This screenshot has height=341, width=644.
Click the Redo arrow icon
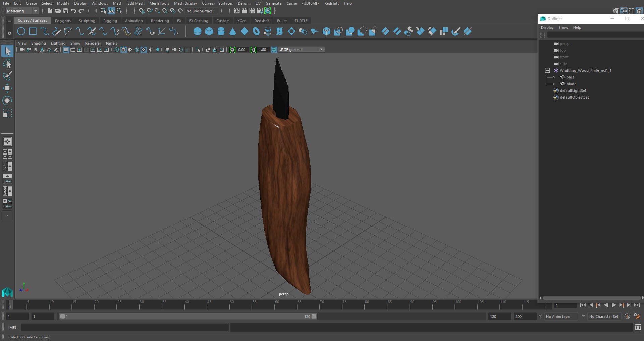(x=81, y=11)
